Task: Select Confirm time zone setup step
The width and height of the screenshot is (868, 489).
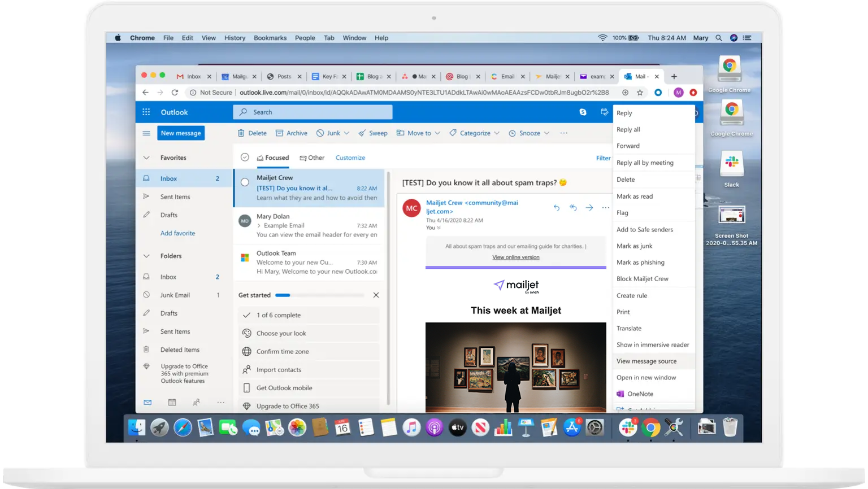Action: [x=309, y=351]
